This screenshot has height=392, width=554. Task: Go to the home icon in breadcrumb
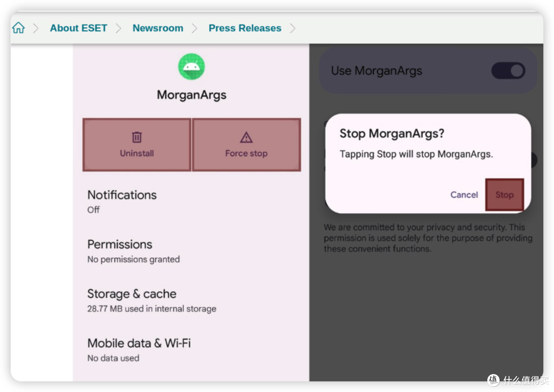18,28
